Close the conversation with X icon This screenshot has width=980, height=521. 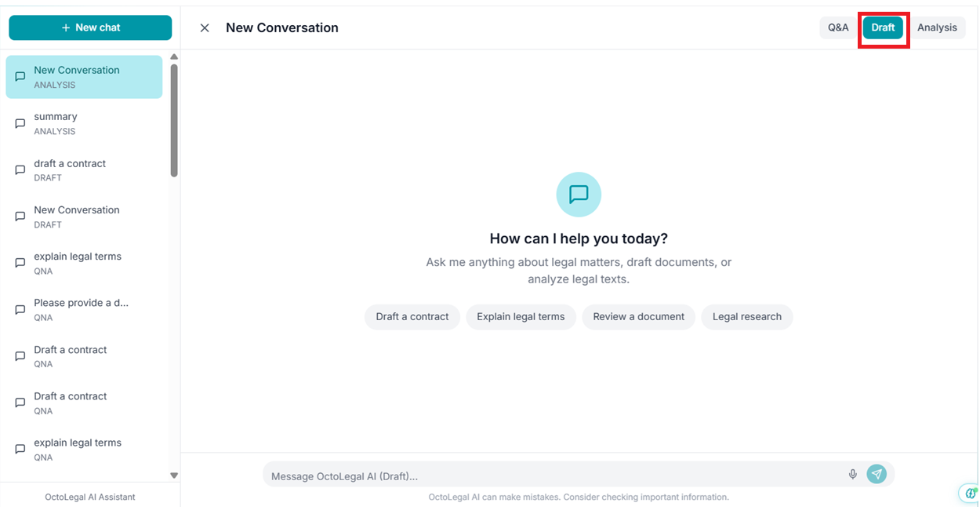(x=205, y=28)
